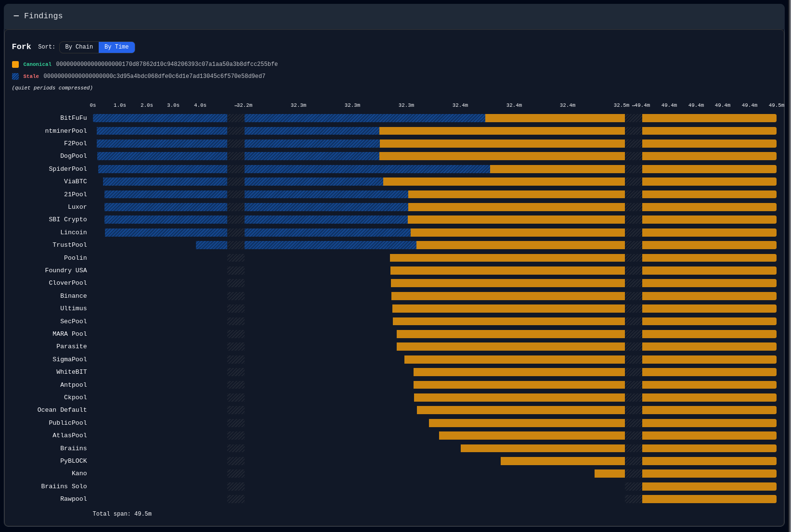Select the Canonical block hash text
The image size is (791, 532).
(167, 64)
